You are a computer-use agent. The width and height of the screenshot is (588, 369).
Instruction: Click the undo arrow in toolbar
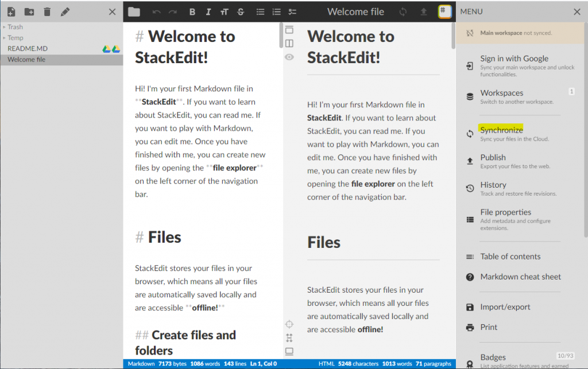tap(156, 12)
